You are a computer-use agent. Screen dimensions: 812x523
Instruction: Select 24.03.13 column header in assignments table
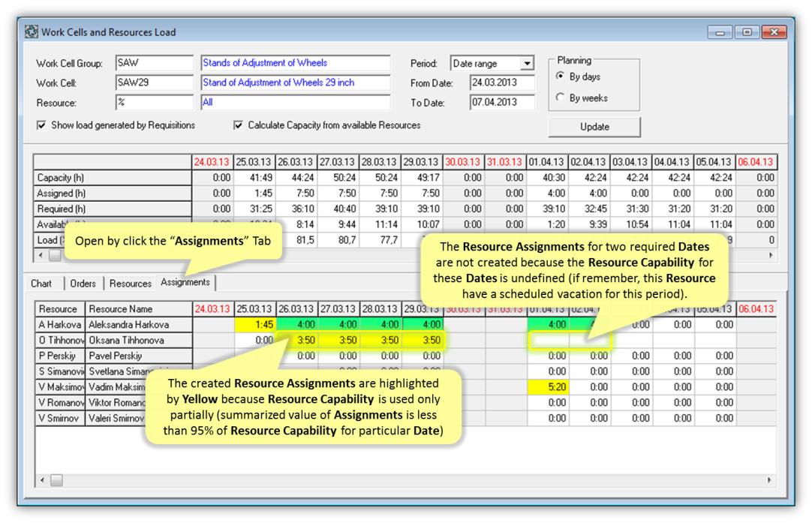(213, 309)
